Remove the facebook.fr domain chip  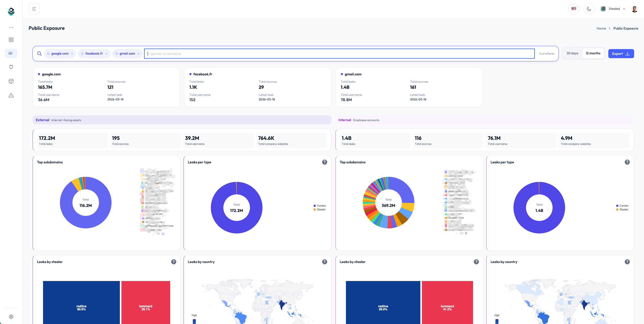107,54
